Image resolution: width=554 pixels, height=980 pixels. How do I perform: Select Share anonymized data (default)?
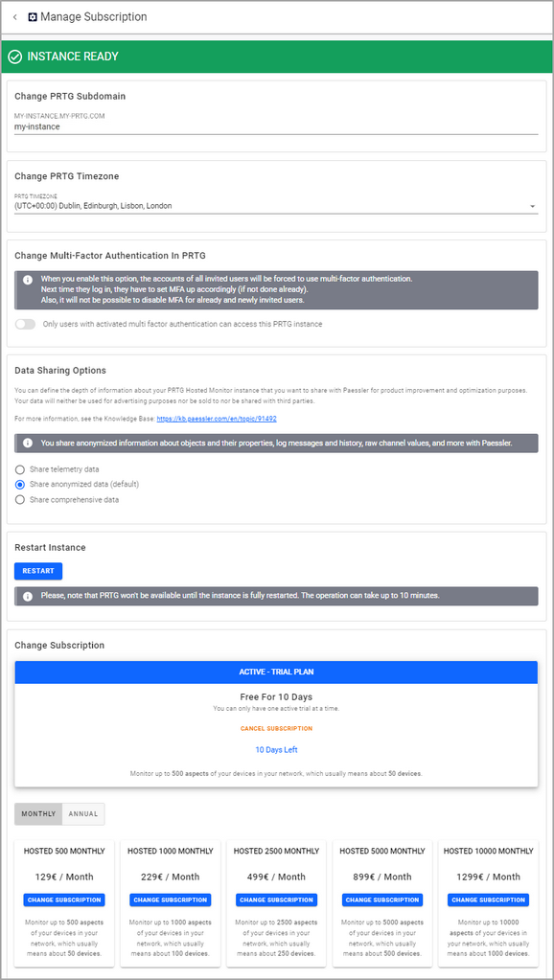20,485
